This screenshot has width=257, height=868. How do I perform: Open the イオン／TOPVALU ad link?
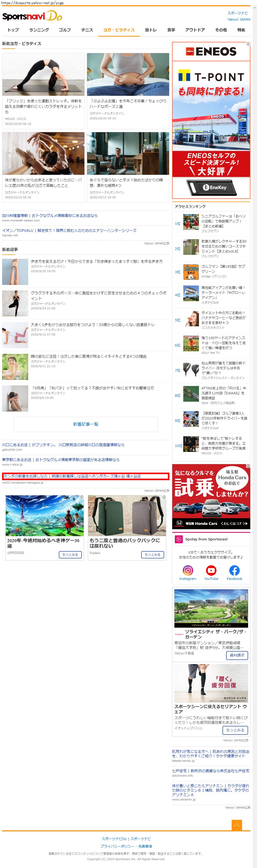(x=69, y=231)
